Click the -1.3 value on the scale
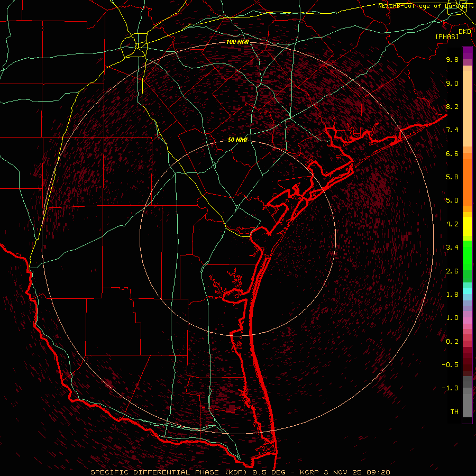The height and width of the screenshot is (476, 476). (x=450, y=388)
